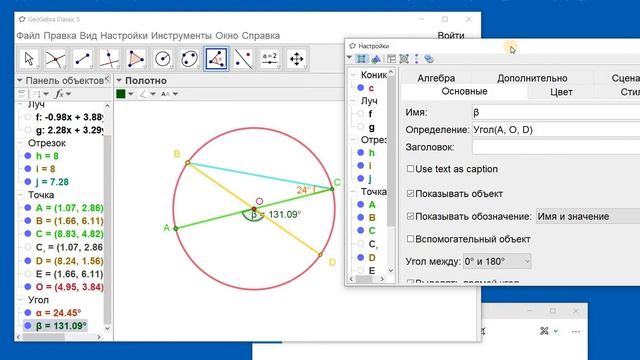Viewport: 640px width, 360px height.
Task: Click the algebra style bar toggle icon
Action: pos(22,94)
